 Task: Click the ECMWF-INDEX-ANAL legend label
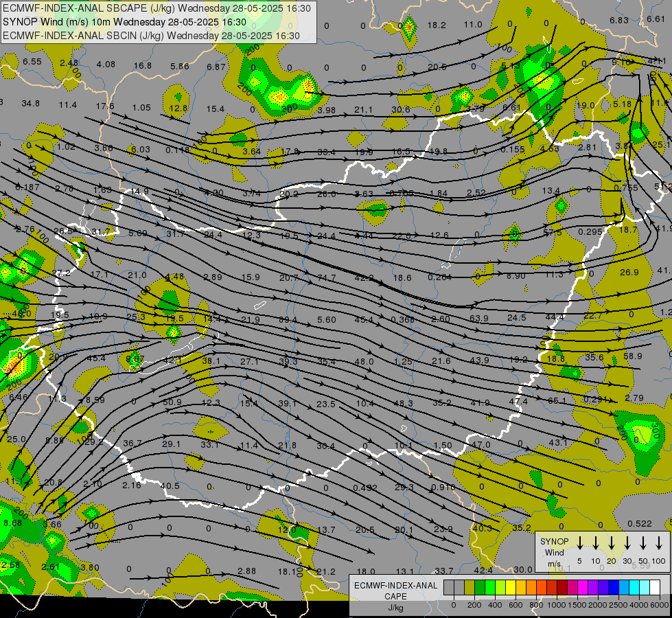[396, 586]
